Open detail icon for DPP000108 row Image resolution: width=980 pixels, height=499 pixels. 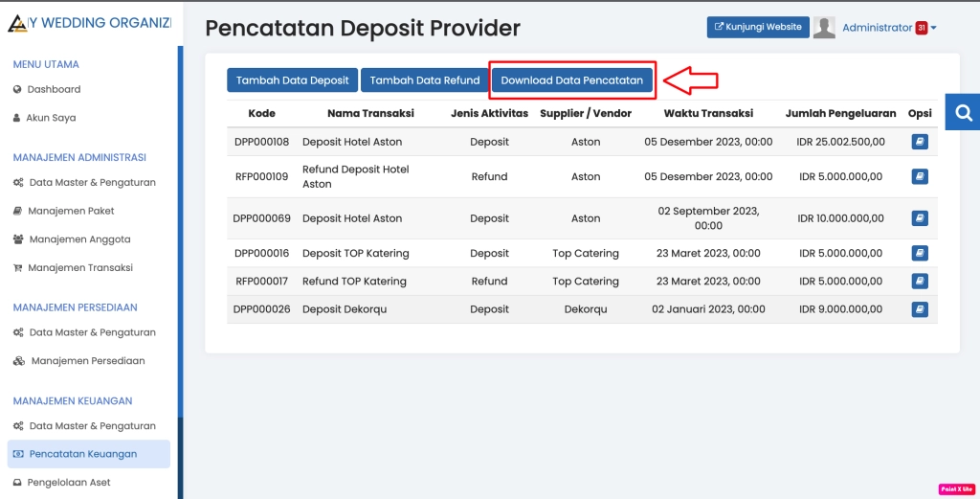point(919,142)
